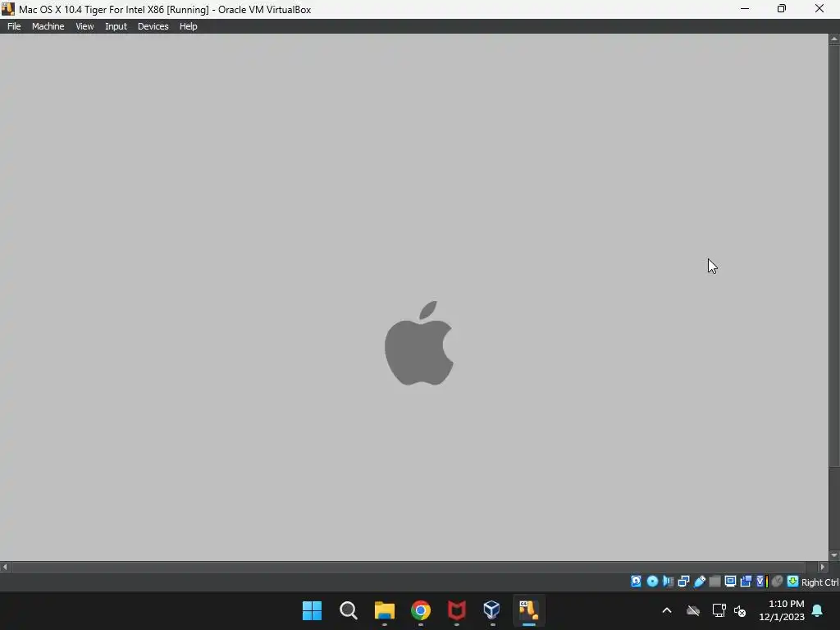Restore down the VirtualBox window
The image size is (840, 630).
[x=782, y=9]
